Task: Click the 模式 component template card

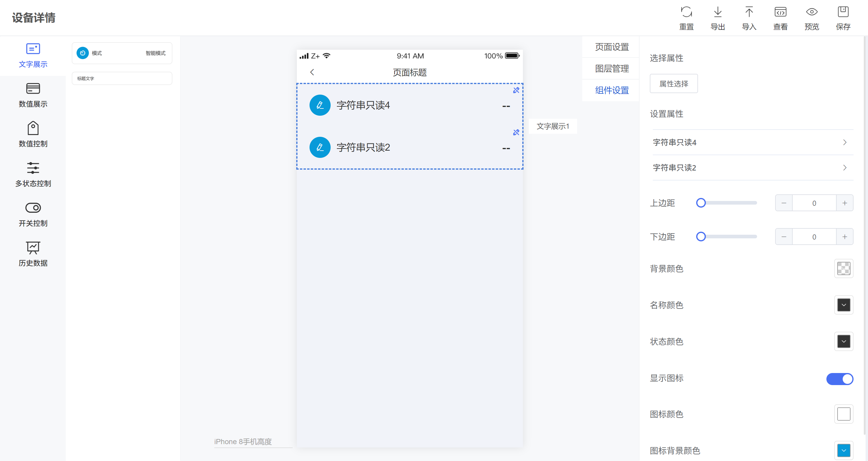Action: click(122, 53)
